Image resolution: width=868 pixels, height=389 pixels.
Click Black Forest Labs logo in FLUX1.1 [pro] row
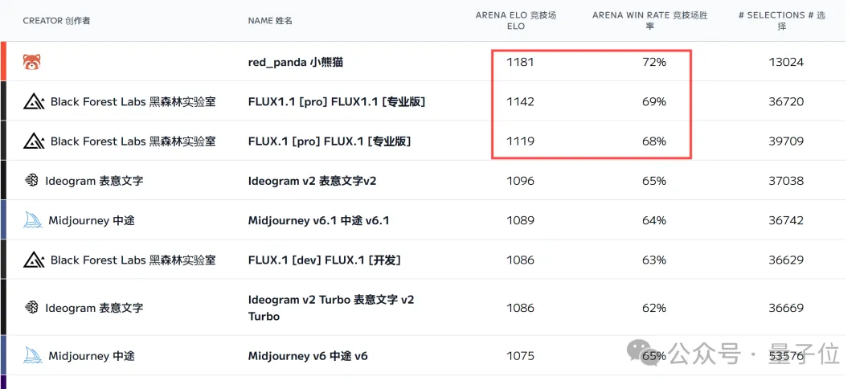pyautogui.click(x=34, y=102)
